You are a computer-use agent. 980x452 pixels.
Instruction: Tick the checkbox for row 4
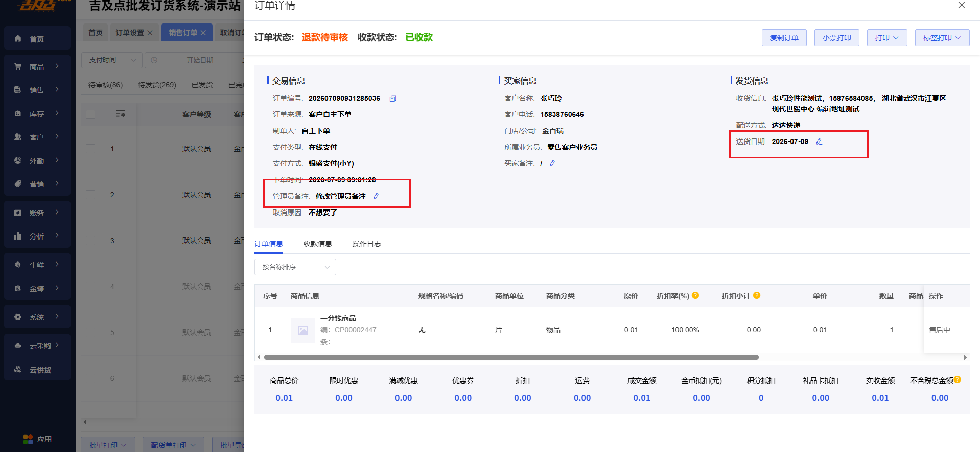[x=90, y=287]
